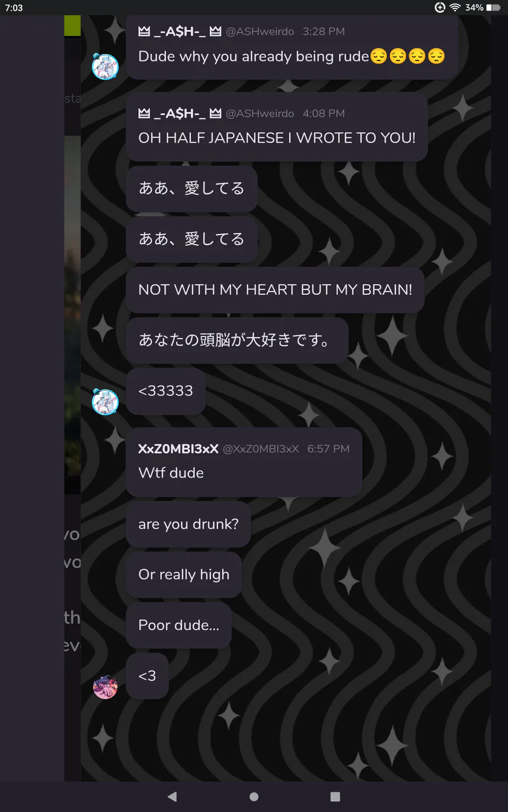Tap the Wi-Fi status icon
Viewport: 508px width, 812px height.
click(456, 7)
